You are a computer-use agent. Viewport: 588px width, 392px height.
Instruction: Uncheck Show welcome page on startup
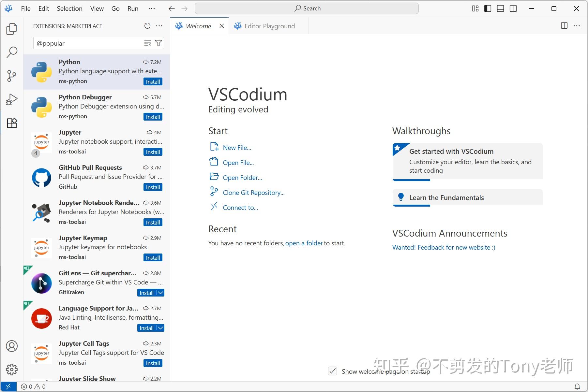(x=332, y=371)
